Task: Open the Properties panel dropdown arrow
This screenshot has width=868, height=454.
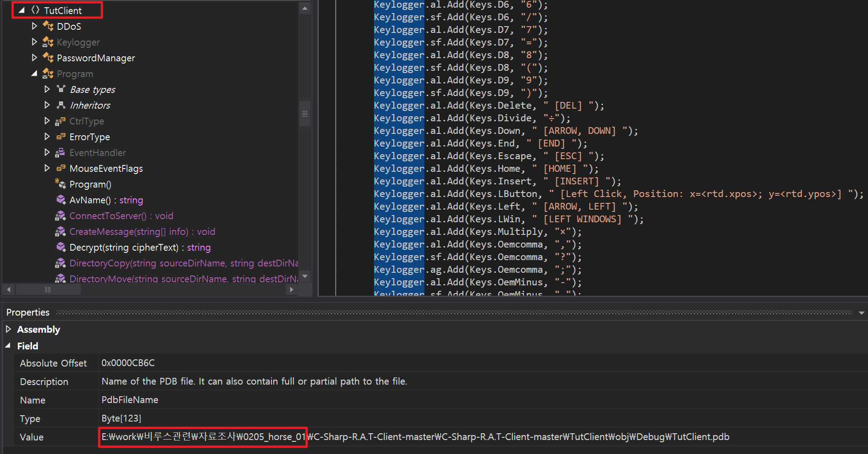Action: (x=861, y=312)
